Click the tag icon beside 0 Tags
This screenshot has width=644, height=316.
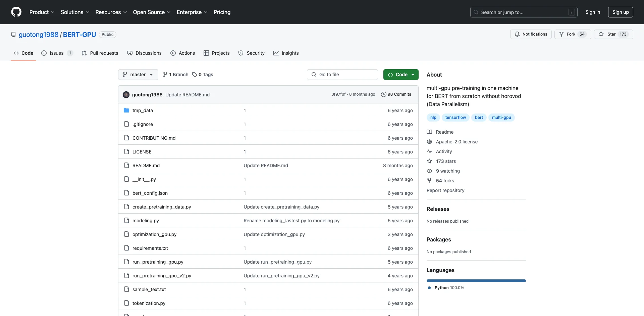(195, 75)
